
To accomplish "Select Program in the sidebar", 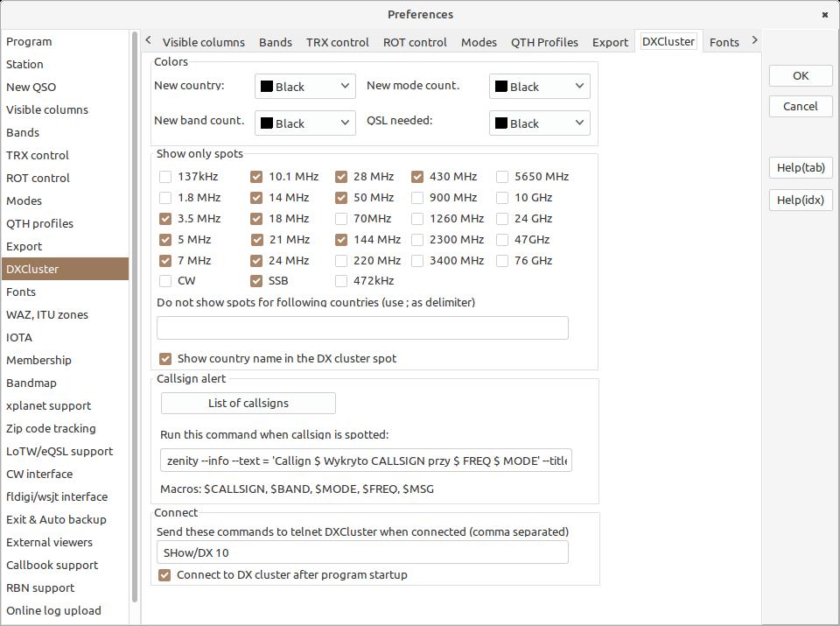I will click(x=66, y=41).
